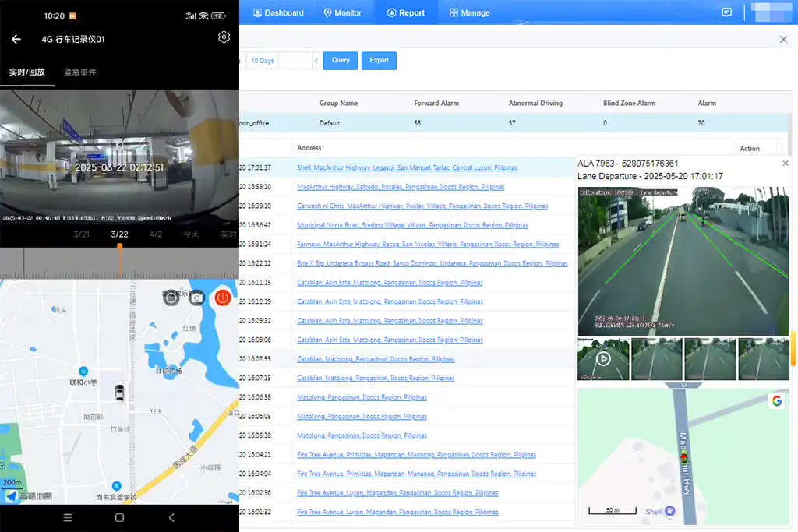
Task: Tap the camera snapshot icon on map
Action: (197, 298)
